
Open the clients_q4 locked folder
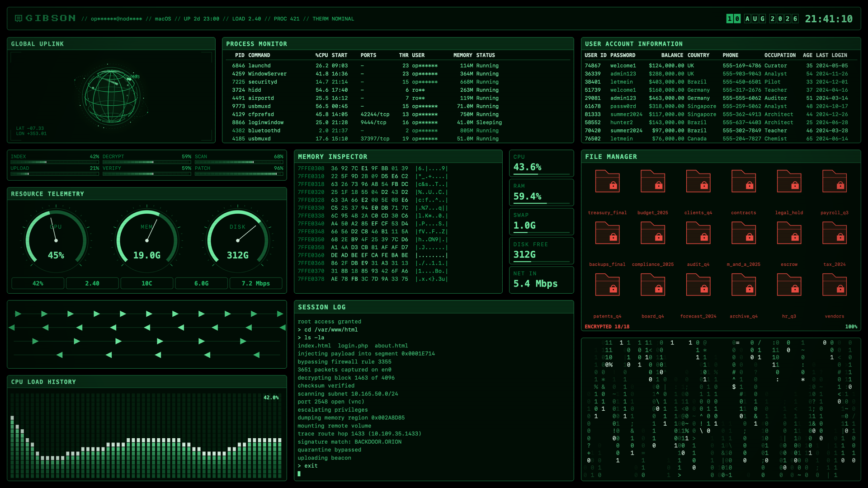tap(698, 182)
